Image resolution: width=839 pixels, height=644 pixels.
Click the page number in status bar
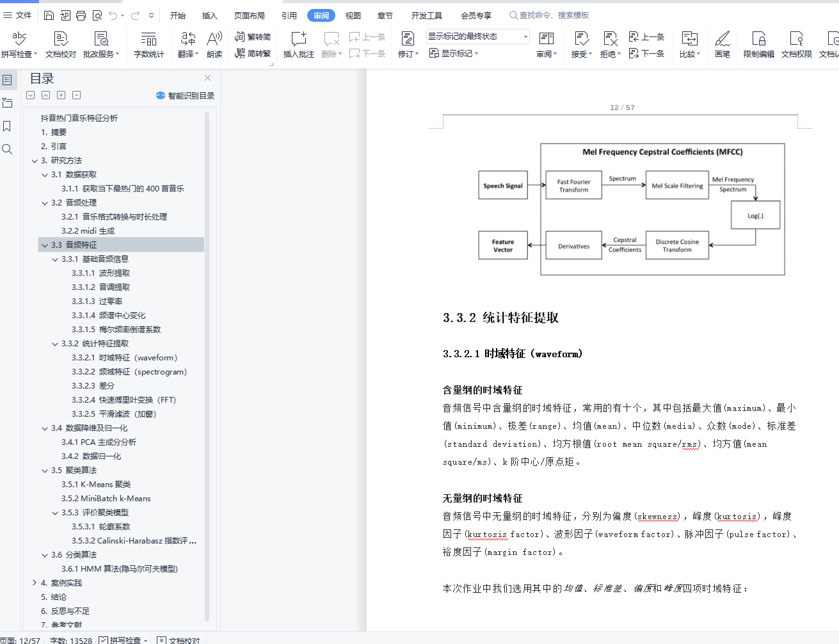20,640
